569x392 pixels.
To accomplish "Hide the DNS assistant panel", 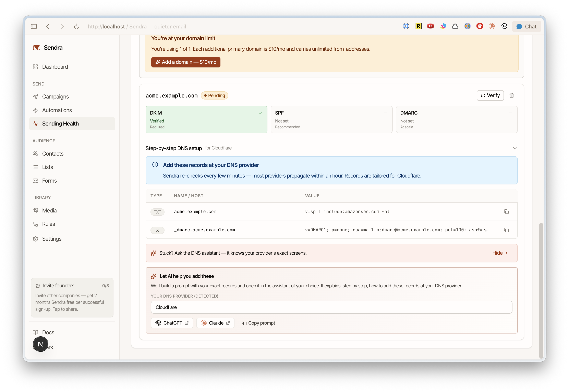I will pyautogui.click(x=500, y=253).
